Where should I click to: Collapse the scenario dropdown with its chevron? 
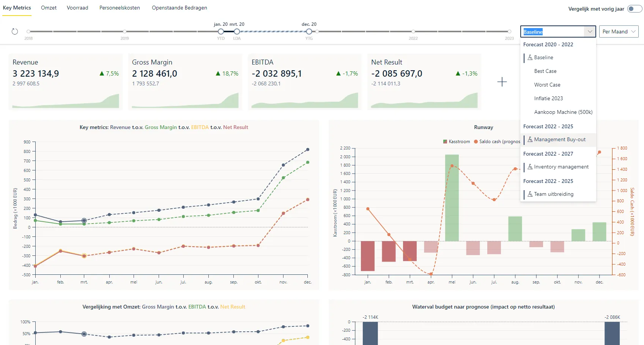point(589,32)
